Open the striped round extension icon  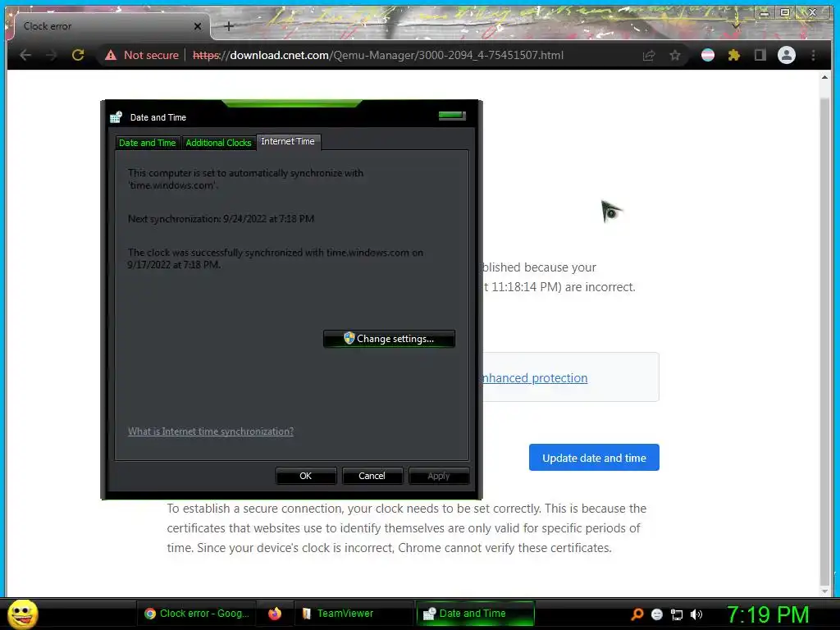coord(708,55)
